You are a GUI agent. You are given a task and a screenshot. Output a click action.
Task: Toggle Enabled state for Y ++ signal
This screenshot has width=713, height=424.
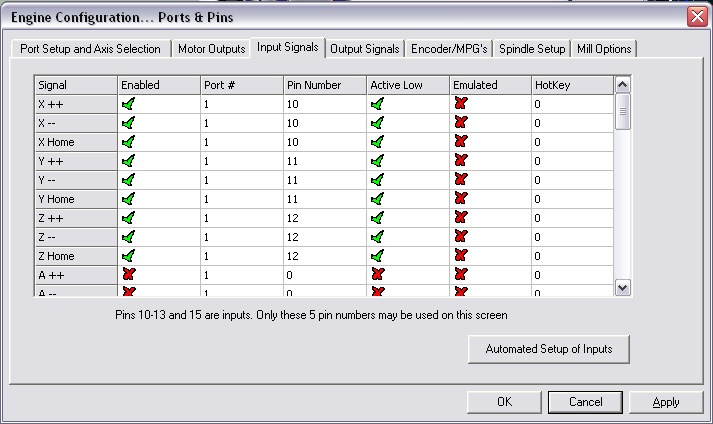(x=128, y=161)
